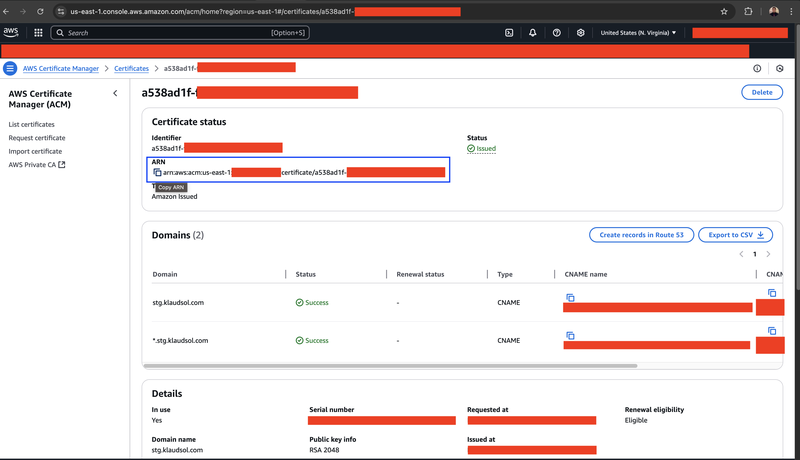This screenshot has height=460, width=800.
Task: Click the AWS logo home icon
Action: (x=11, y=32)
